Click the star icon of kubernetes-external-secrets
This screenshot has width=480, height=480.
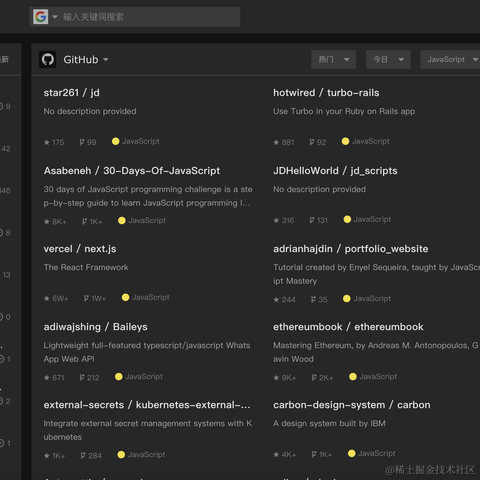[47, 456]
